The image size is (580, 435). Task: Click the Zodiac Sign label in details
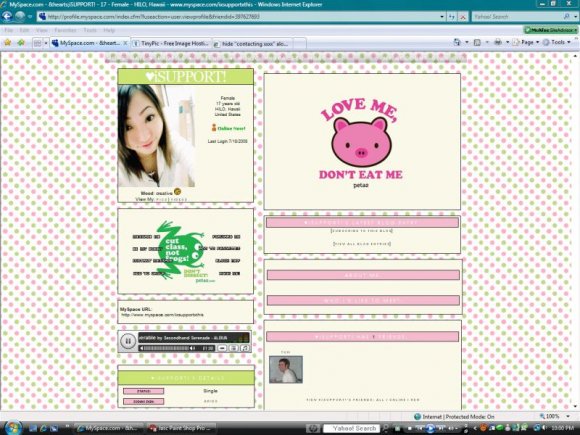pos(144,401)
